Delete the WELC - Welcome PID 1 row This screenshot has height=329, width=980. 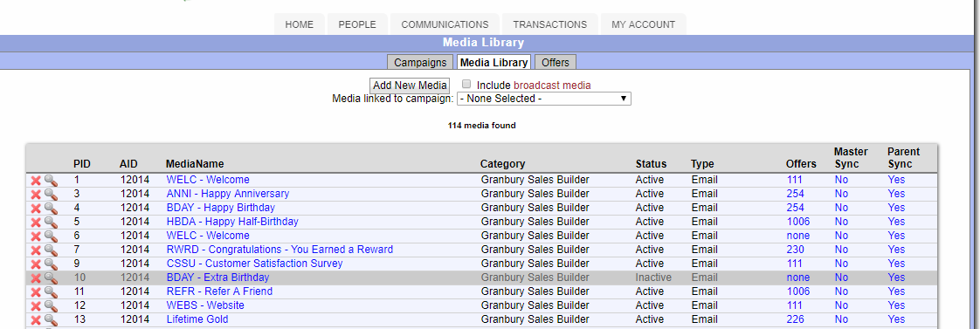pos(36,181)
